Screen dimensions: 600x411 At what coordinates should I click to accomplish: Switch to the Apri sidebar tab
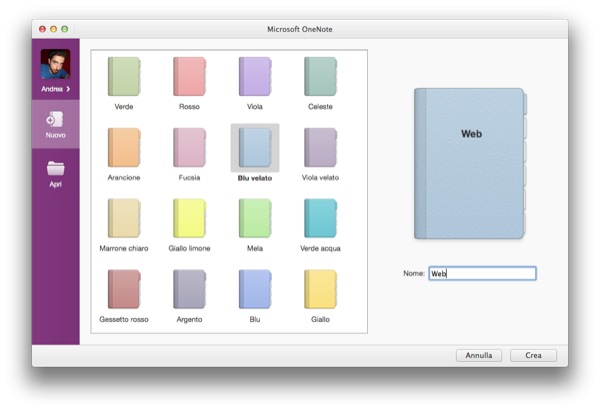click(x=55, y=174)
